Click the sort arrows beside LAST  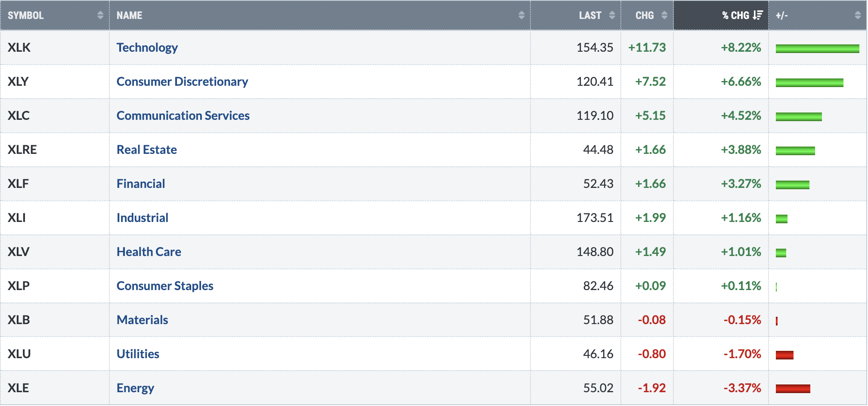(x=612, y=16)
